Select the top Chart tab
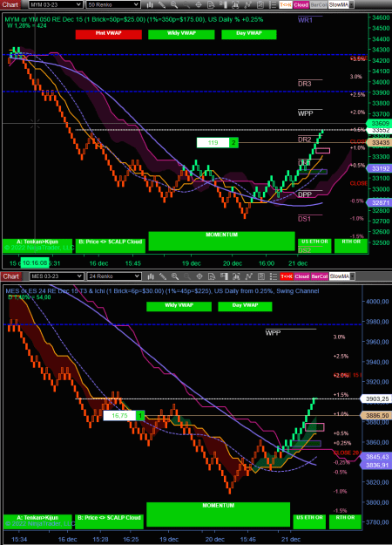The height and width of the screenshot is (545, 392). point(10,4)
